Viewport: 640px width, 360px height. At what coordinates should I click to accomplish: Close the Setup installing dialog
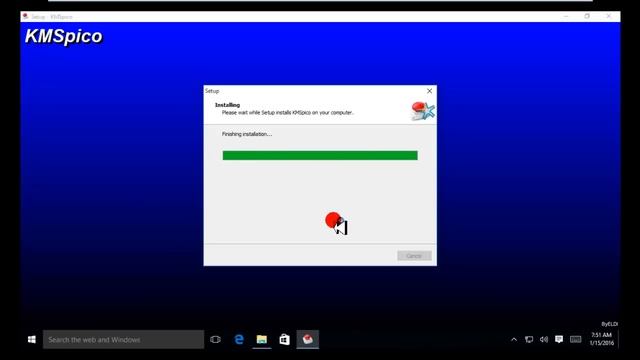pos(429,91)
